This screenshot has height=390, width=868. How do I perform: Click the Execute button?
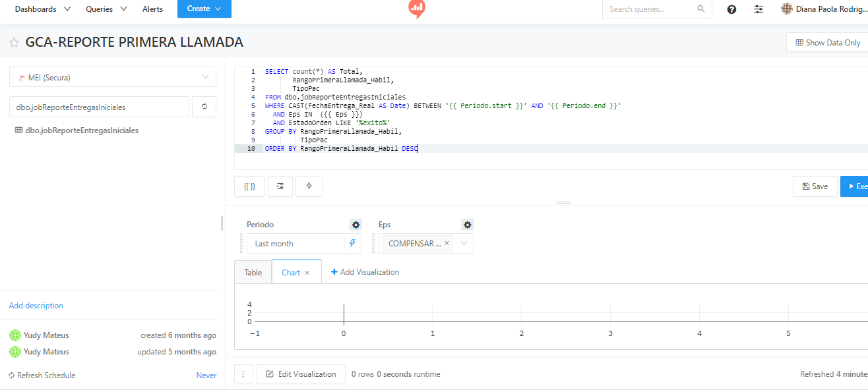854,186
